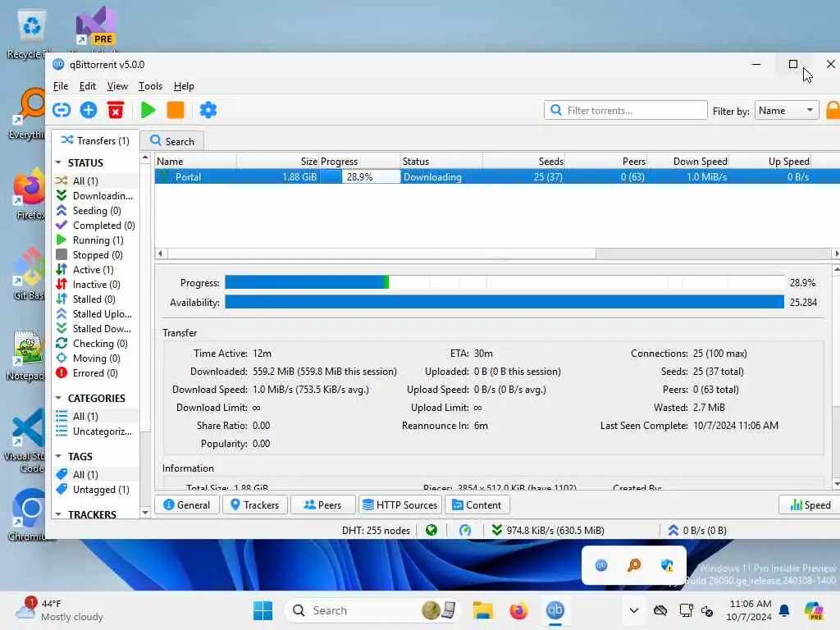Sort by the Down Speed column header
840x630 pixels.
click(688, 162)
